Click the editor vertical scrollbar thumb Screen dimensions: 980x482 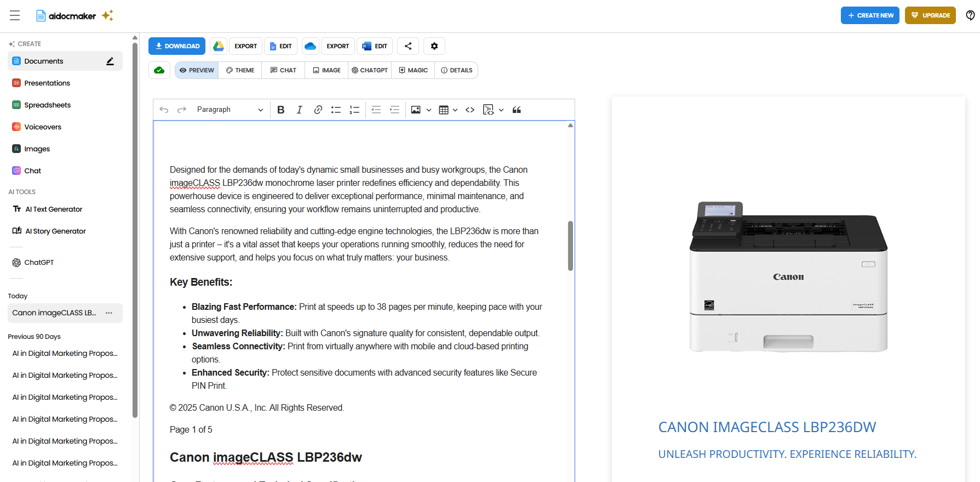pyautogui.click(x=570, y=246)
